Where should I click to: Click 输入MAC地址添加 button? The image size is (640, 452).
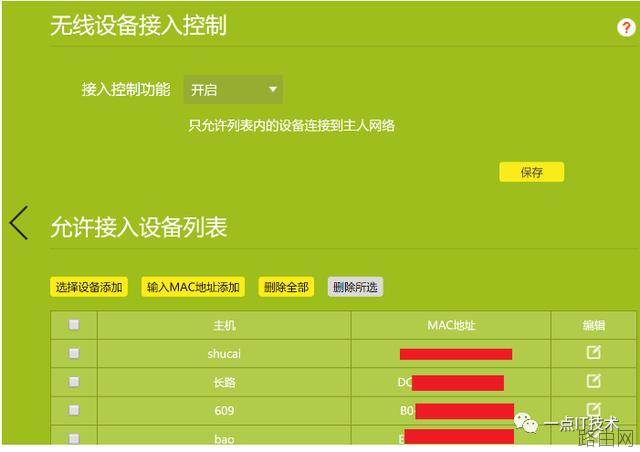coord(193,287)
